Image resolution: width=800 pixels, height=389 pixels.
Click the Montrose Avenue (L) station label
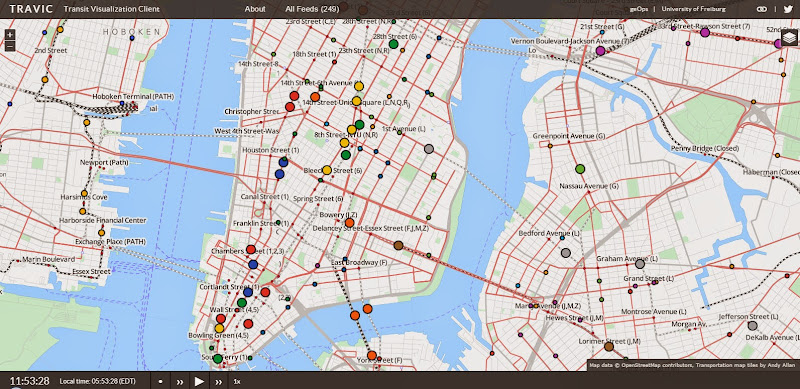pos(654,311)
